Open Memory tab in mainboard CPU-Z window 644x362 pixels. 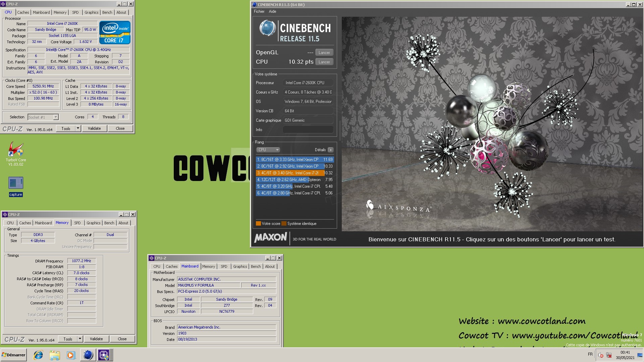coord(209,266)
